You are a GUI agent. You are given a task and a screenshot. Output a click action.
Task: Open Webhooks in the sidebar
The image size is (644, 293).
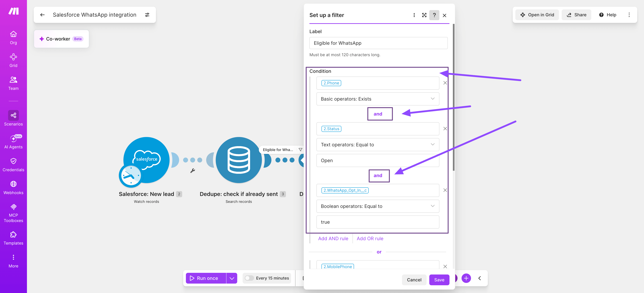pyautogui.click(x=13, y=188)
